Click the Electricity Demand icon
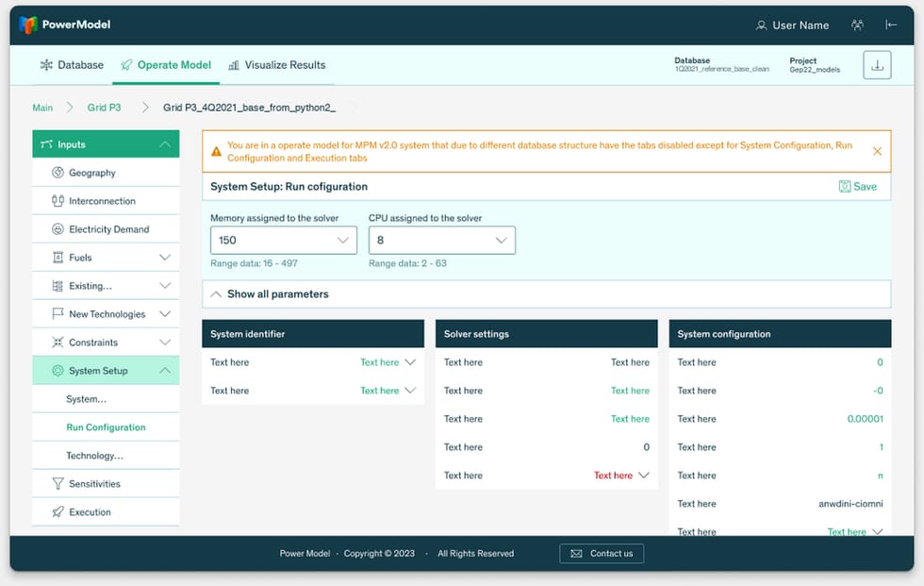Viewport: 924px width, 586px height. click(58, 229)
